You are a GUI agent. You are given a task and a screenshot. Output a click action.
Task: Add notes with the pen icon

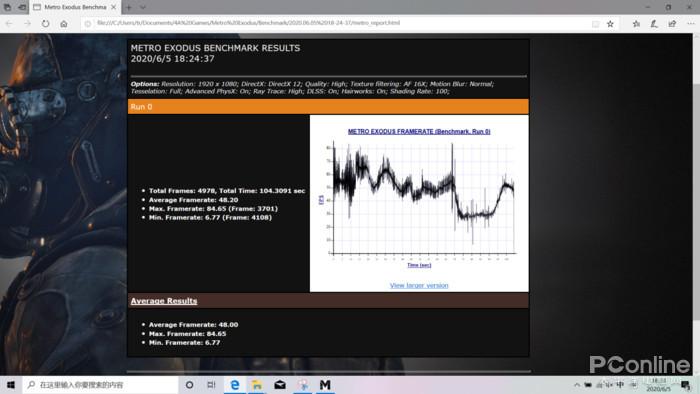click(654, 24)
